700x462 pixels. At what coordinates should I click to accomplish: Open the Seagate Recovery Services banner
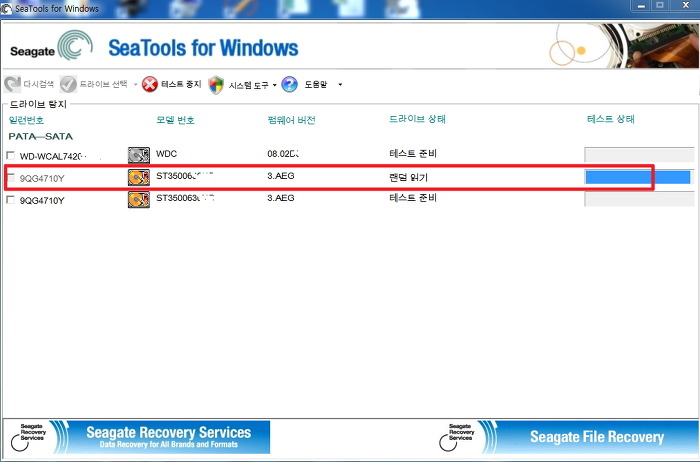pyautogui.click(x=140, y=436)
